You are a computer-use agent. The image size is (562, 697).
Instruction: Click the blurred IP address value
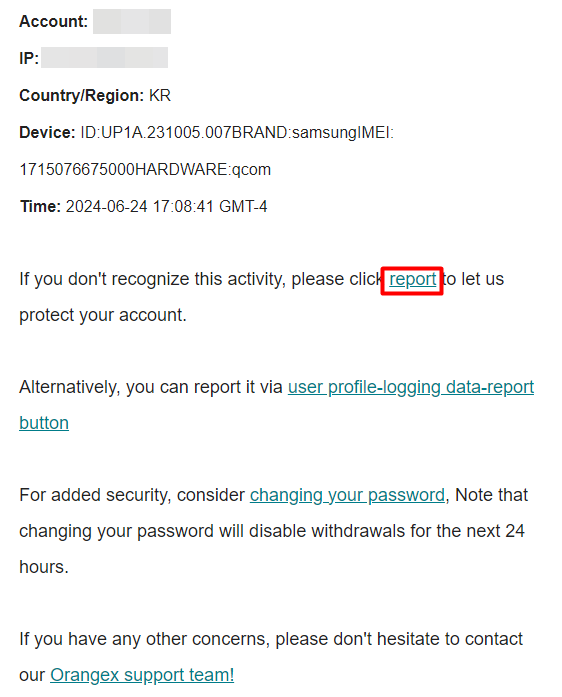tap(104, 58)
